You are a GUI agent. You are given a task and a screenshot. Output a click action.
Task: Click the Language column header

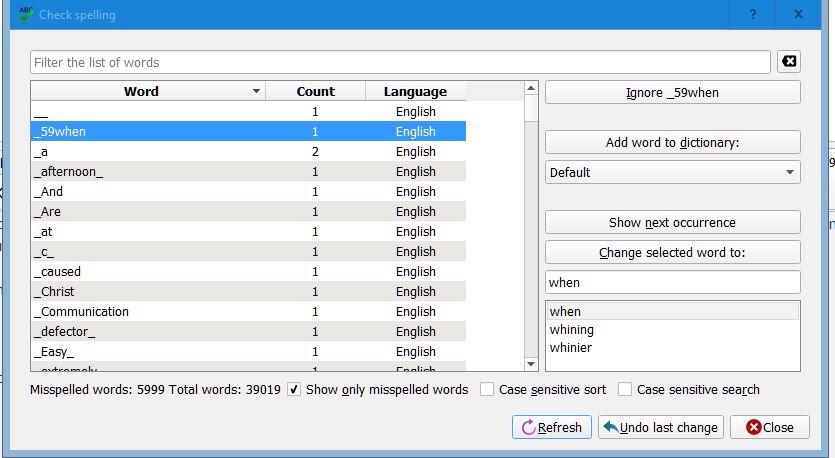(415, 91)
